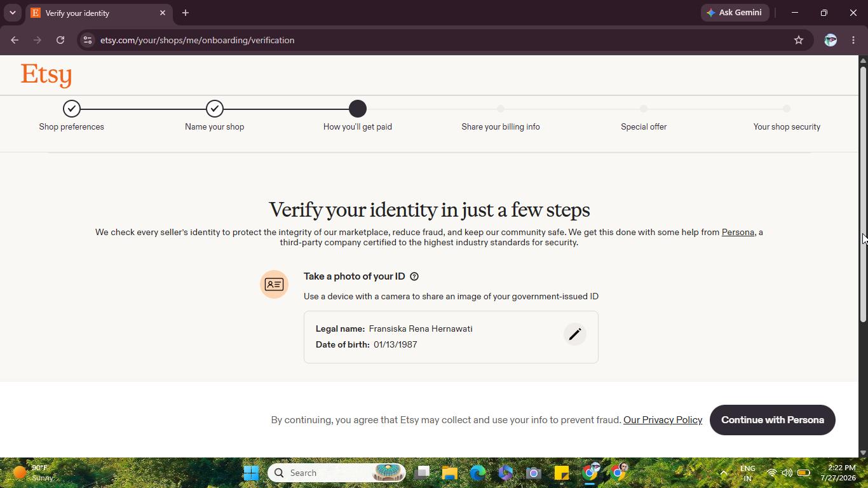Screen dimensions: 868x488
Task: Select the Verify your identity browser tab
Action: point(98,13)
